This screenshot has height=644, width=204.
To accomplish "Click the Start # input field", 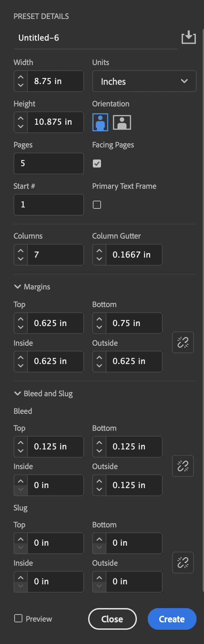I will pos(49,205).
